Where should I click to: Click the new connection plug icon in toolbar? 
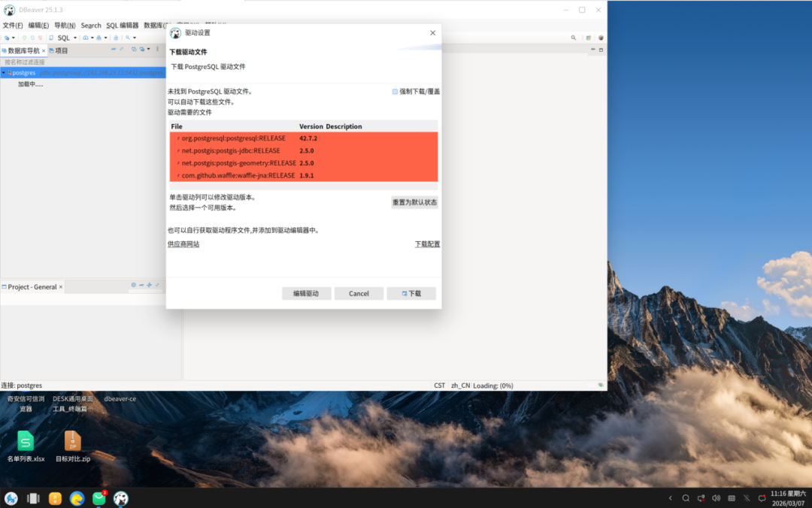[x=7, y=38]
